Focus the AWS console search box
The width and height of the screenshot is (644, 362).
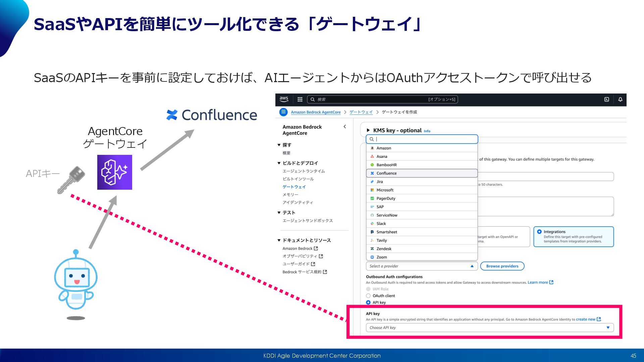pyautogui.click(x=382, y=99)
